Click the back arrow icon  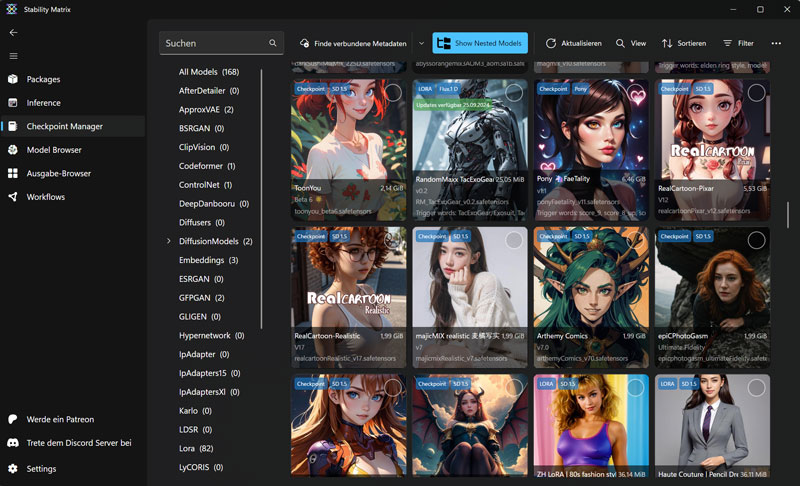pos(13,32)
